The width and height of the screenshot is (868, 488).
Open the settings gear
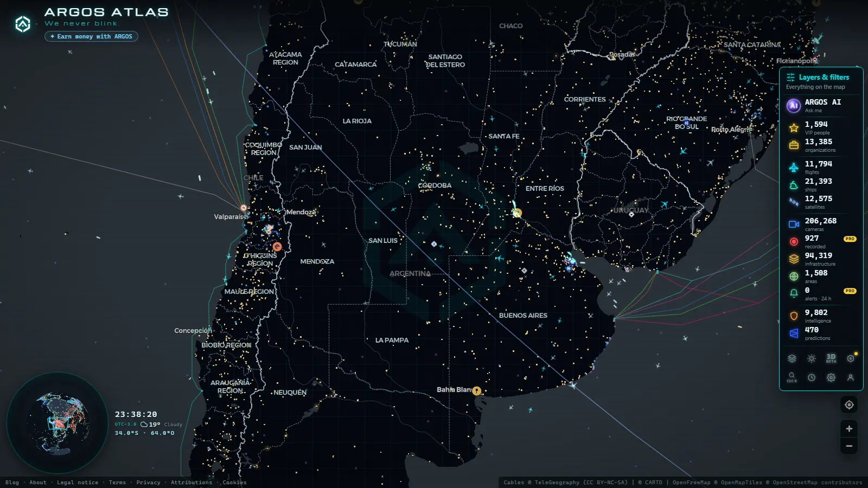tap(831, 377)
